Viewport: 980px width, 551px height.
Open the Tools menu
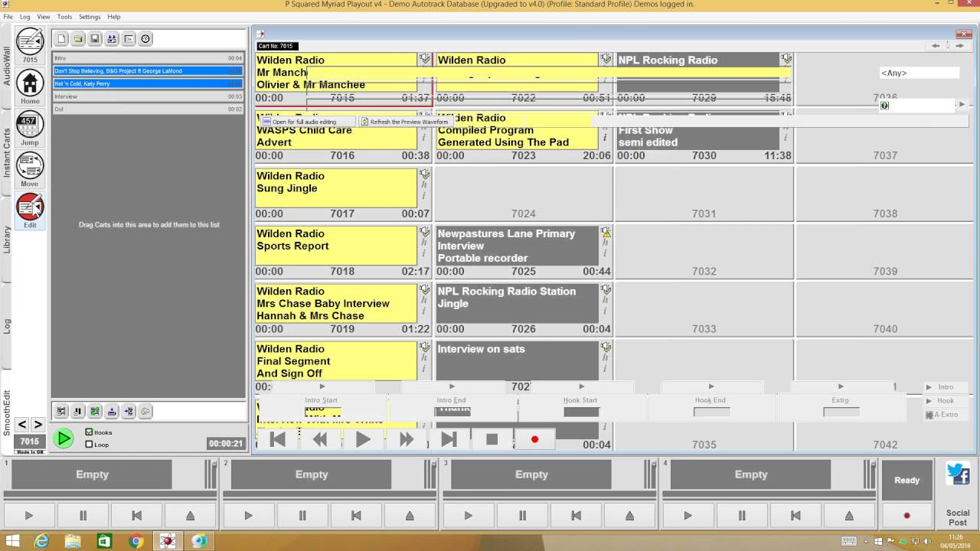[x=64, y=17]
